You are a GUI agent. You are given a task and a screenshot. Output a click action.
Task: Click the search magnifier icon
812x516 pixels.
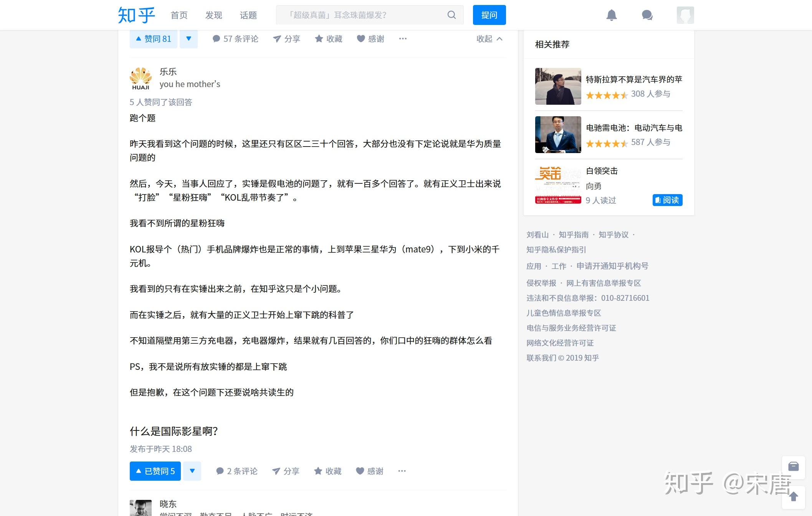451,15
